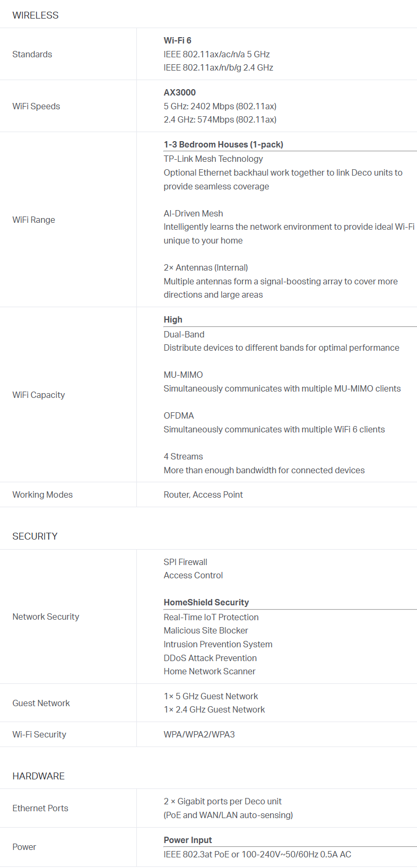Click the HomeShield Security heading
Screen dimensions: 417x868
click(206, 602)
